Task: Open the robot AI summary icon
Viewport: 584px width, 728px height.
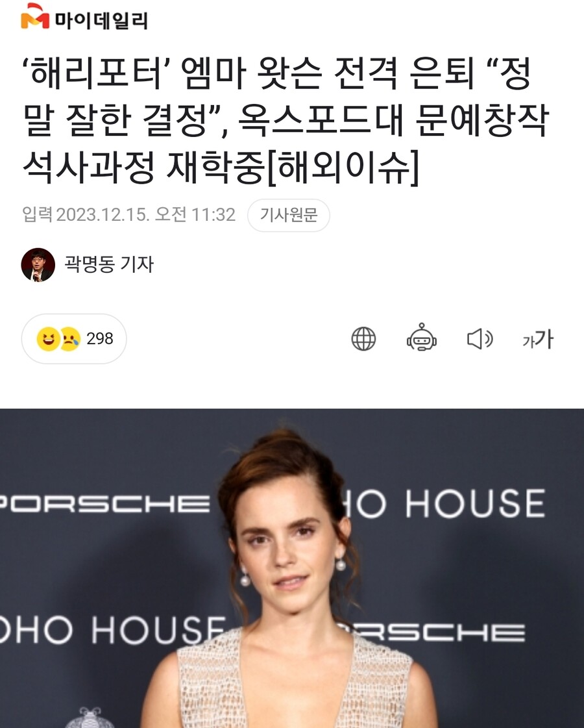Action: click(x=421, y=337)
